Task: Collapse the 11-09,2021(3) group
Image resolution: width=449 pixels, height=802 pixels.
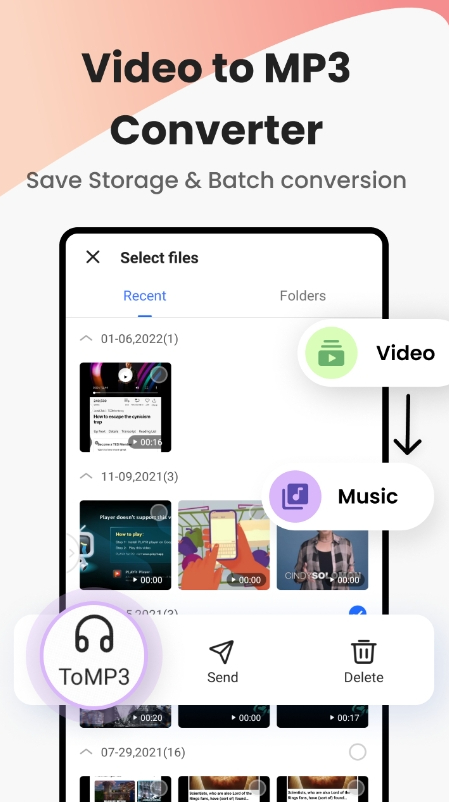Action: (86, 476)
